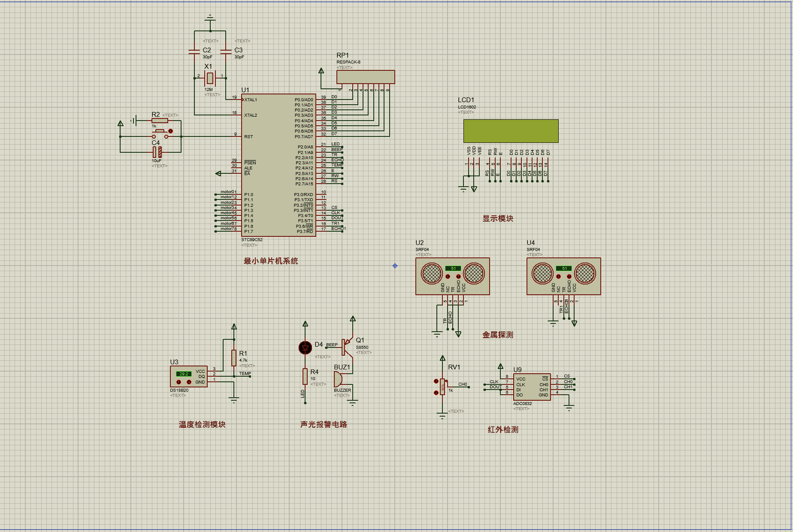Image resolution: width=793 pixels, height=532 pixels.
Task: Click the 'TEMP' net label beside R1
Action: (245, 374)
